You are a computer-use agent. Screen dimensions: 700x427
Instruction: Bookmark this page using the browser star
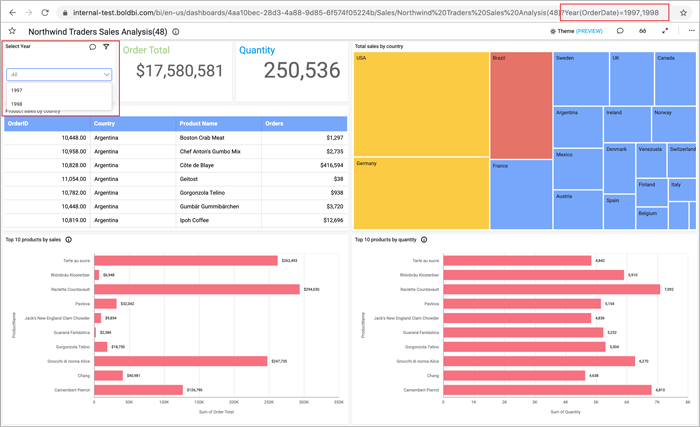pyautogui.click(x=684, y=13)
